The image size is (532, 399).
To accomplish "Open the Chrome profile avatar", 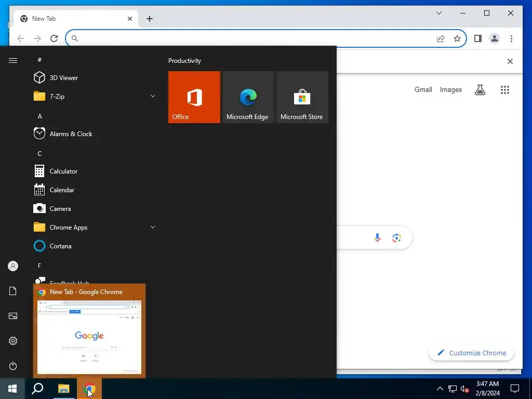I will 495,38.
